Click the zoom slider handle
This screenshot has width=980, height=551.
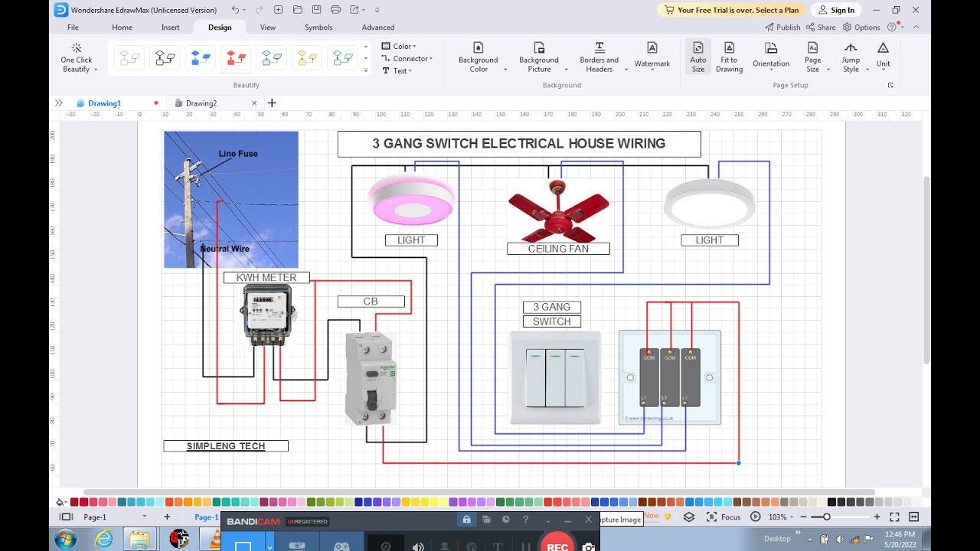click(826, 517)
